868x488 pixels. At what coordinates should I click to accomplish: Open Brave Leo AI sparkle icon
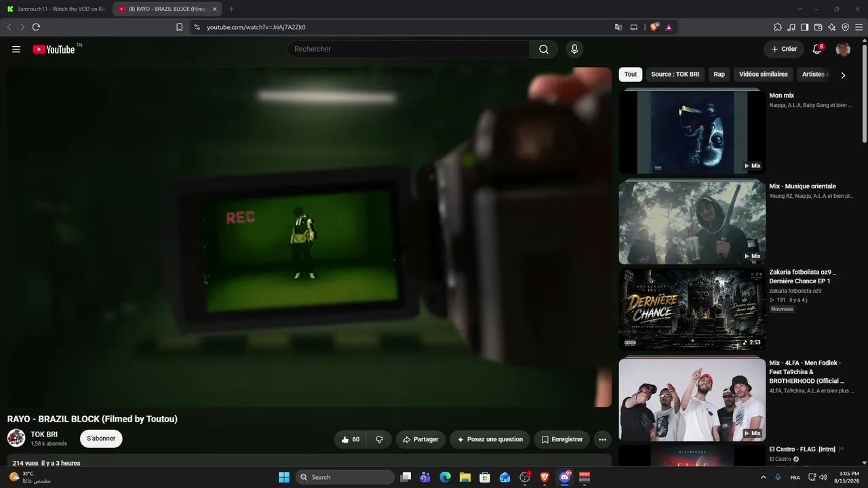[x=832, y=27]
